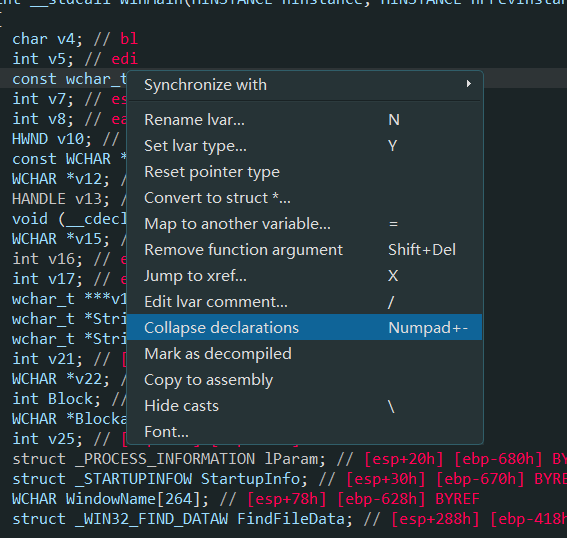Click Remove function argument
This screenshot has width=567, height=538.
(305, 250)
